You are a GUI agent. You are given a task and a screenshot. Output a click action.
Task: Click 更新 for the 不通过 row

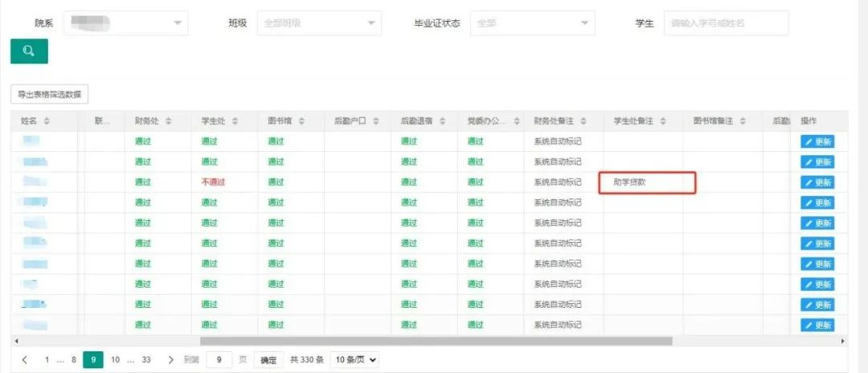[817, 182]
